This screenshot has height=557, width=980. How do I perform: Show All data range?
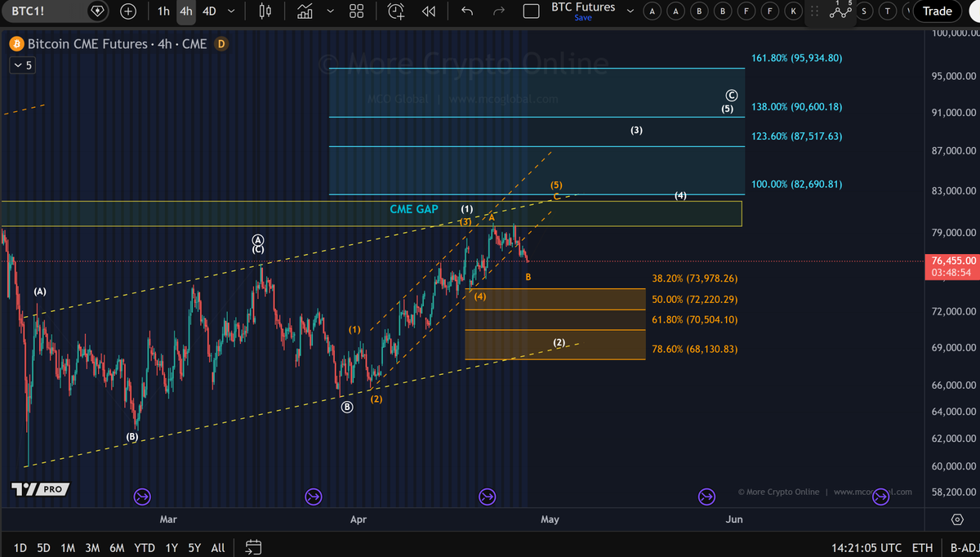pyautogui.click(x=218, y=547)
